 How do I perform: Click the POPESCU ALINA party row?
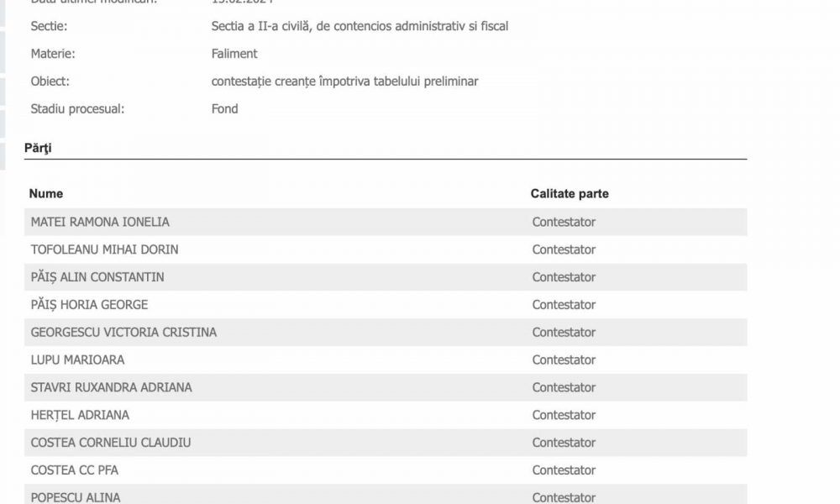click(76, 497)
